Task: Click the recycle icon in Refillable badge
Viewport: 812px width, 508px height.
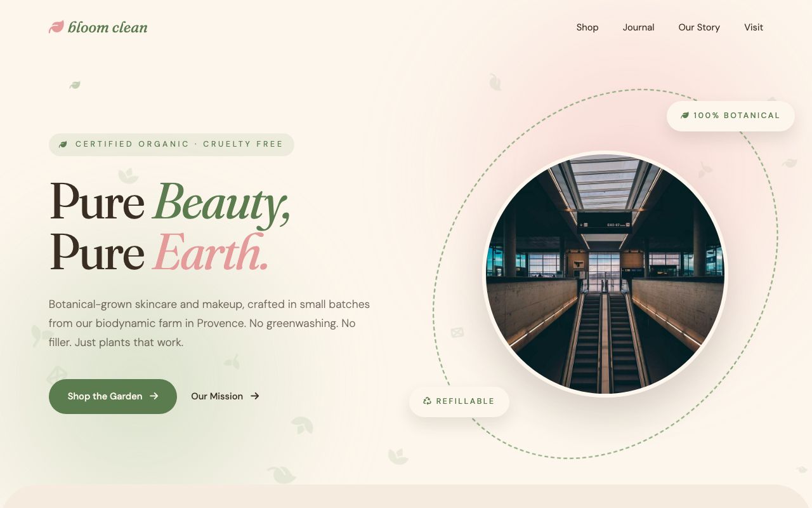Action: (x=427, y=401)
